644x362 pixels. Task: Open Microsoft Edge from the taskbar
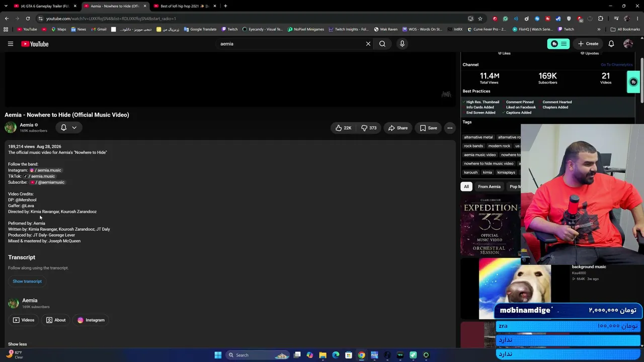tap(336, 355)
